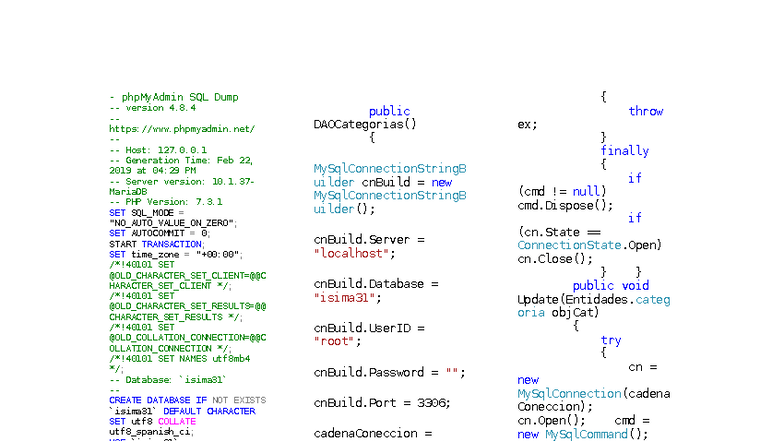Viewport: 784px width, 441px height.
Task: Click the "cn.Close();" statement
Action: [x=555, y=258]
